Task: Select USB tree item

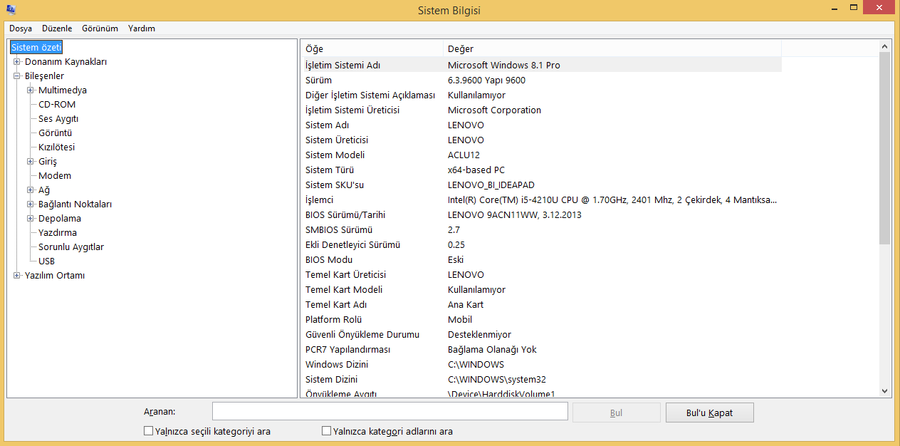Action: 46,261
